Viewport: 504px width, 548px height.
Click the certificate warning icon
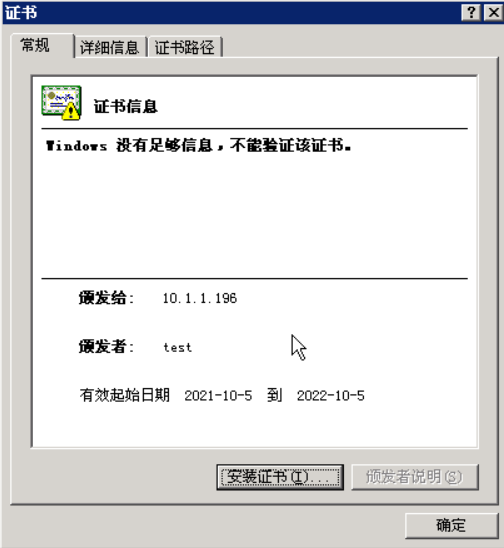coord(62,103)
